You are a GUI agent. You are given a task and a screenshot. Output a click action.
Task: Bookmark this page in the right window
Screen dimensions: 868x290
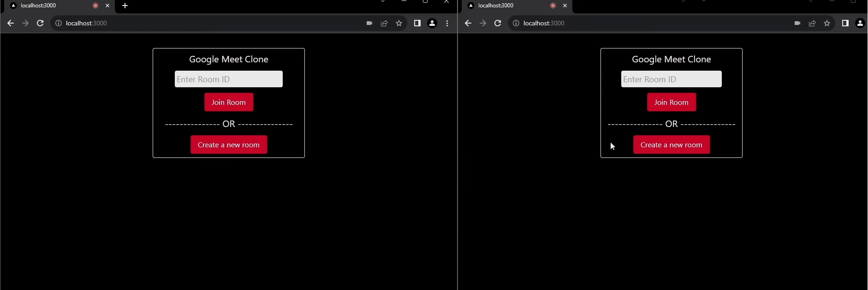pyautogui.click(x=827, y=23)
